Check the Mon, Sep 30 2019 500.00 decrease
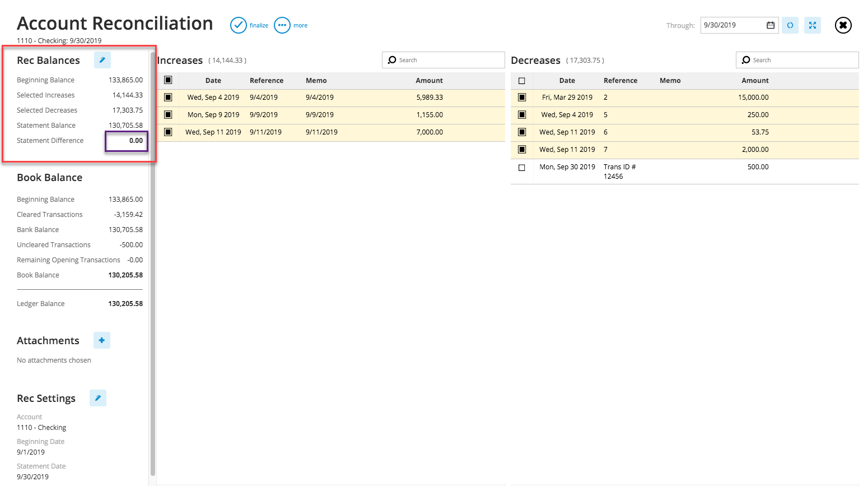This screenshot has width=868, height=486. (522, 168)
